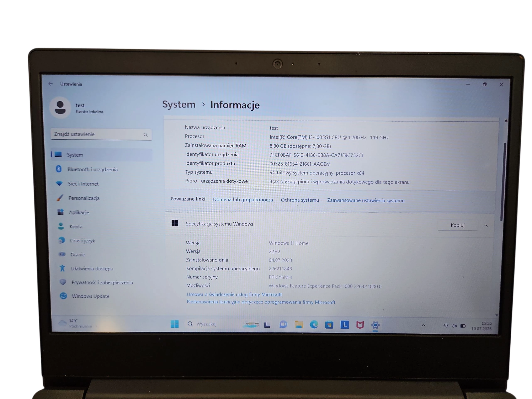Open Domena lub grupa robocza link

click(x=243, y=200)
